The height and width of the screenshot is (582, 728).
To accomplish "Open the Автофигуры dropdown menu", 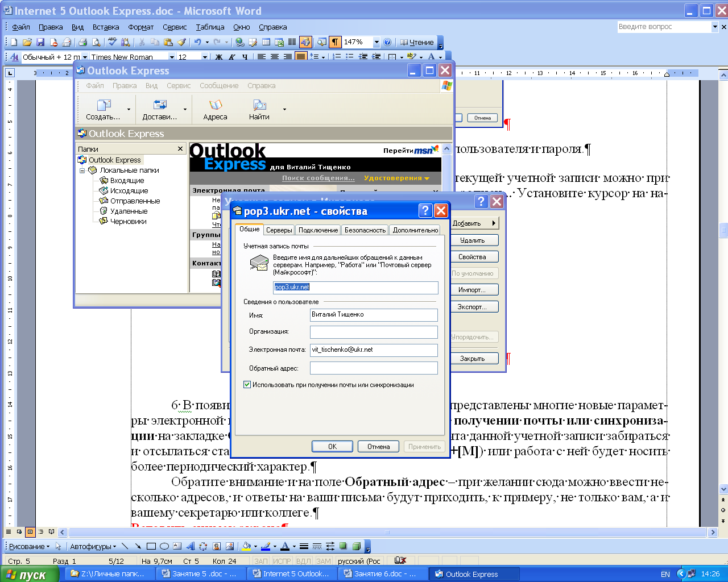I will click(x=93, y=546).
